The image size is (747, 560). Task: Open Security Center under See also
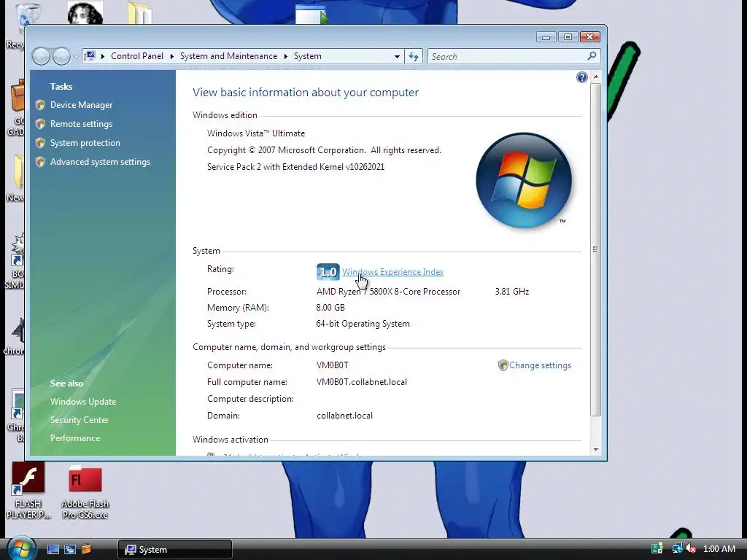point(79,420)
